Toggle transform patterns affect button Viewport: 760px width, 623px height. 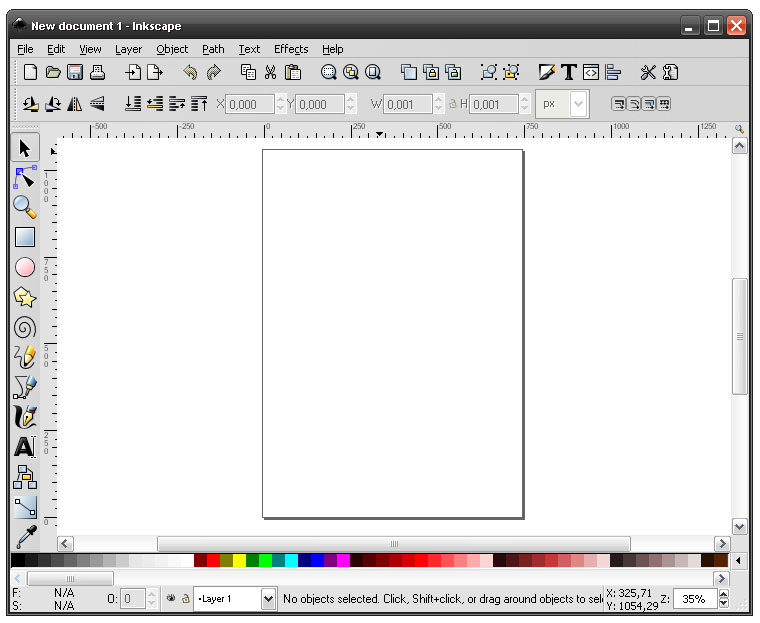click(x=664, y=104)
